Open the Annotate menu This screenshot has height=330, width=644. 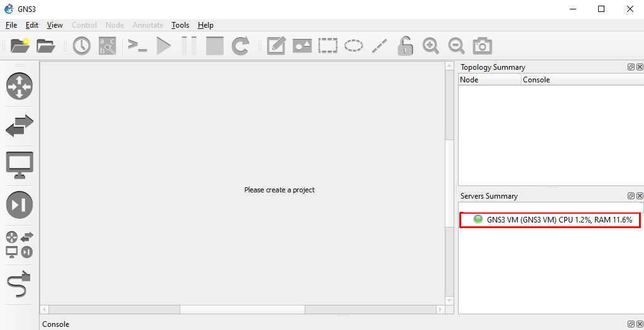point(148,25)
